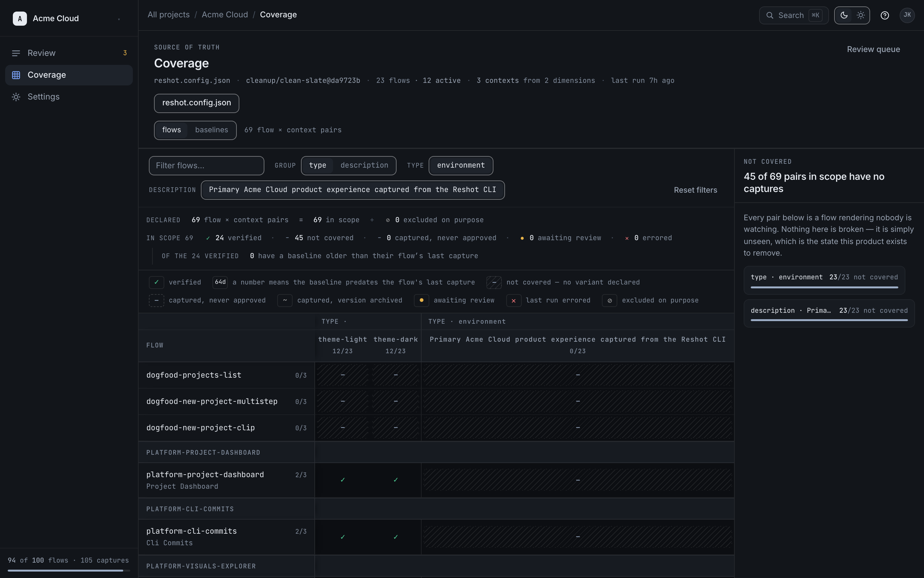924x578 pixels.
Task: Click the theme-dark column header
Action: (x=396, y=345)
